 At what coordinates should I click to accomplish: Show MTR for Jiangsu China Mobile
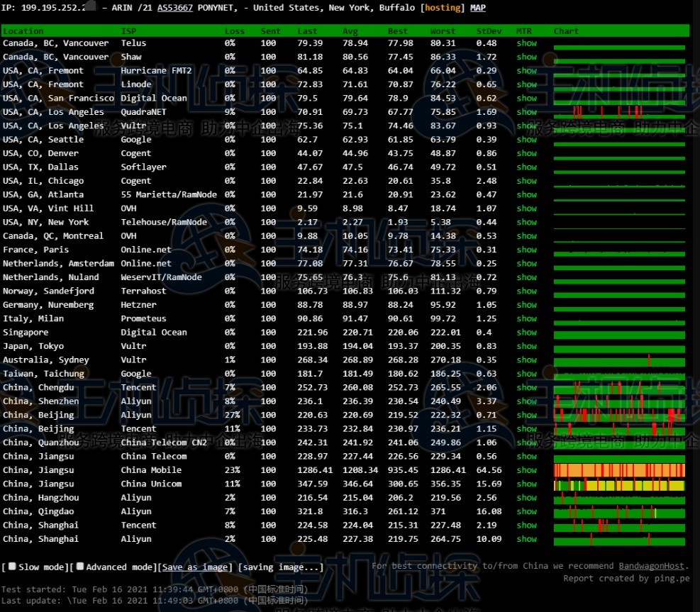(x=526, y=470)
